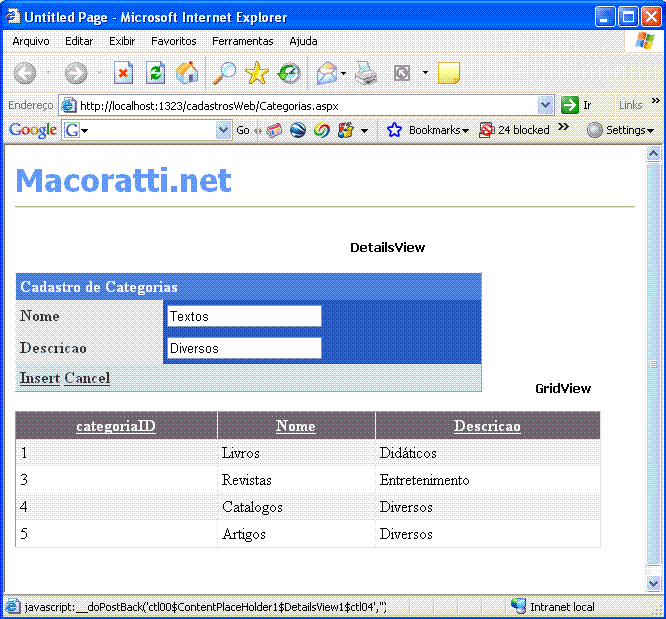
Task: Click the page's vertical scrollbar down arrow
Action: 655,583
